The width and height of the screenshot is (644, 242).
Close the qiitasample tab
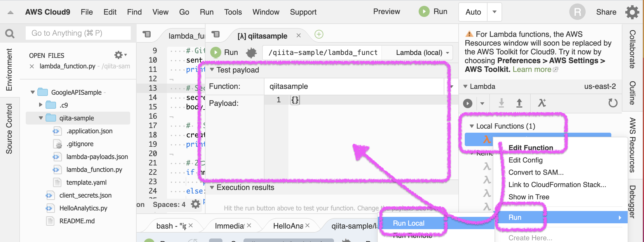tap(299, 35)
